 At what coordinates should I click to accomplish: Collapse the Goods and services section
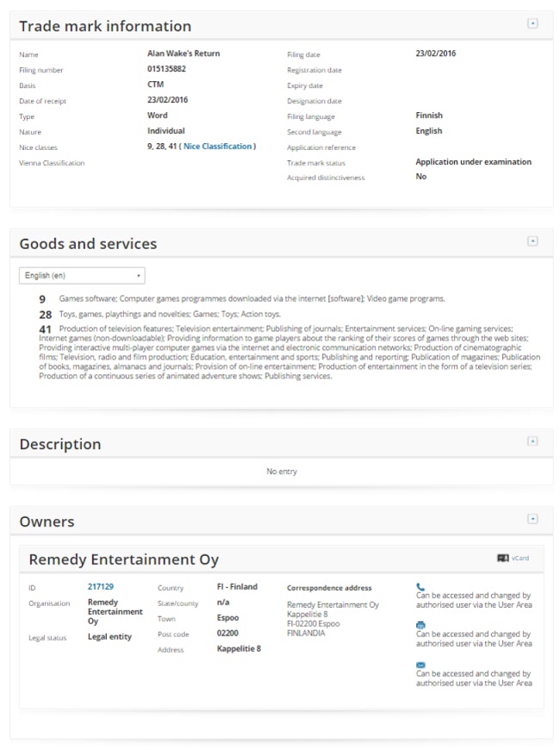(x=532, y=241)
